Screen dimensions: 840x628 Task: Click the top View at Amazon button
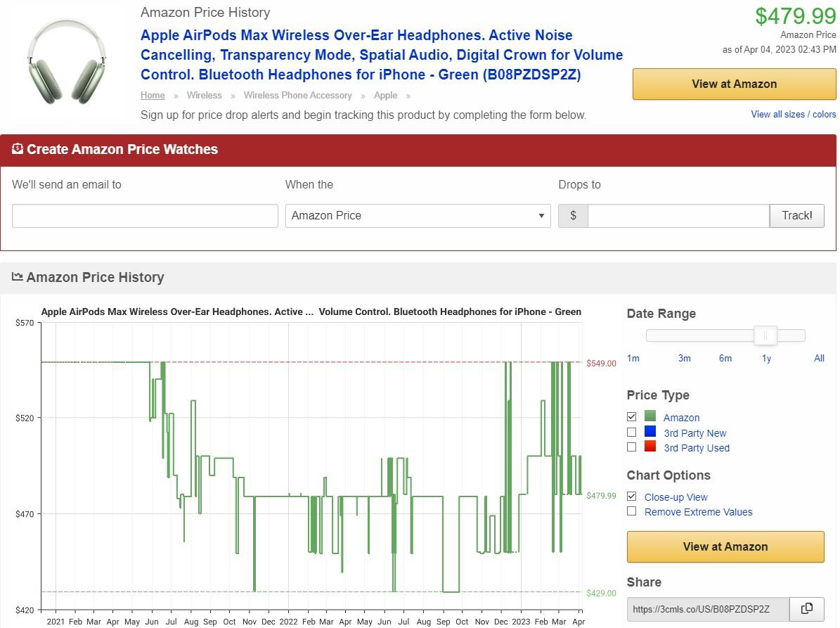(x=734, y=84)
